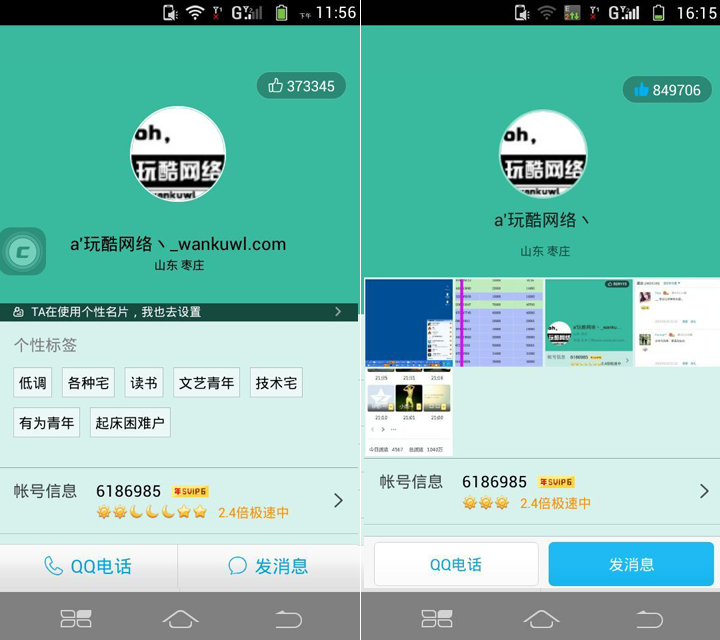
Task: Tap the blue 发消息 button on right screen
Action: (631, 565)
